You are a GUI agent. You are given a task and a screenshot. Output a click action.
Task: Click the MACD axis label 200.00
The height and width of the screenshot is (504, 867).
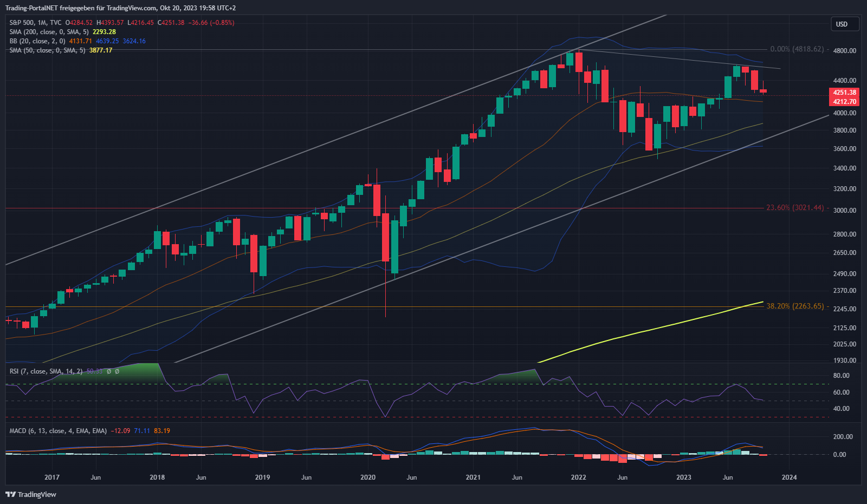[x=843, y=437]
